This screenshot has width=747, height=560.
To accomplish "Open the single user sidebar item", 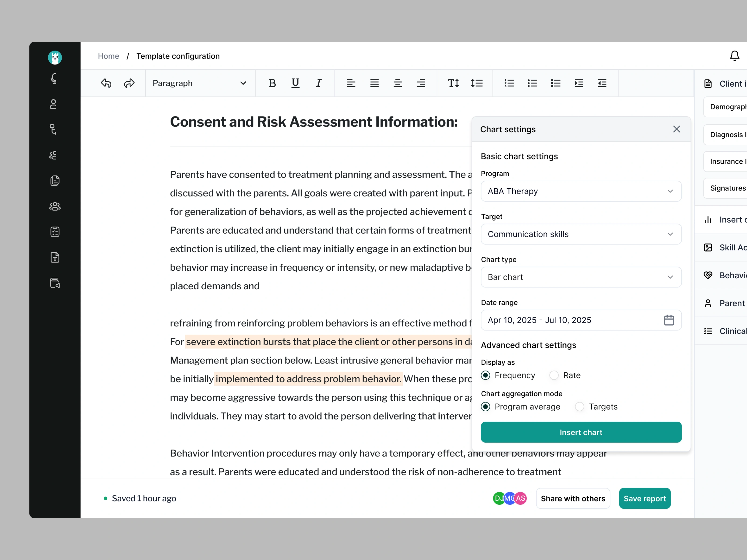I will 53,104.
